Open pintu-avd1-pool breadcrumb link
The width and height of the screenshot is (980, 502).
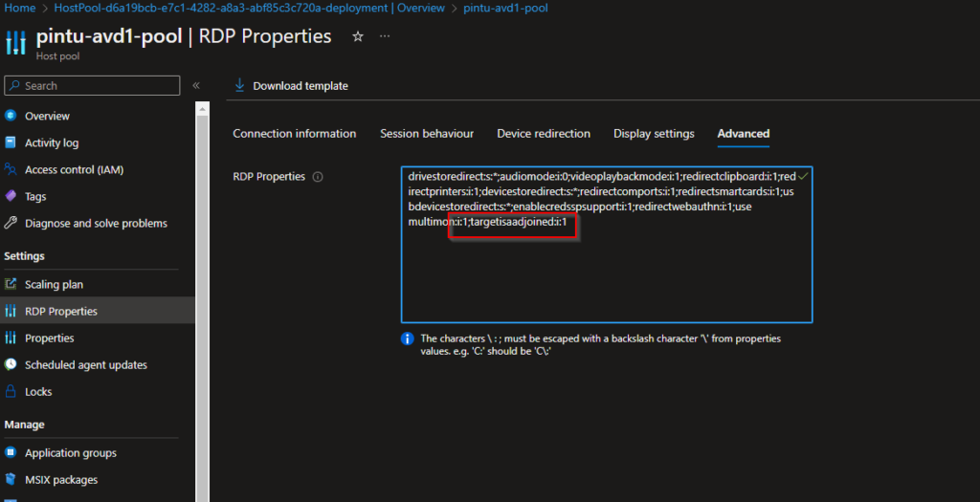(505, 8)
